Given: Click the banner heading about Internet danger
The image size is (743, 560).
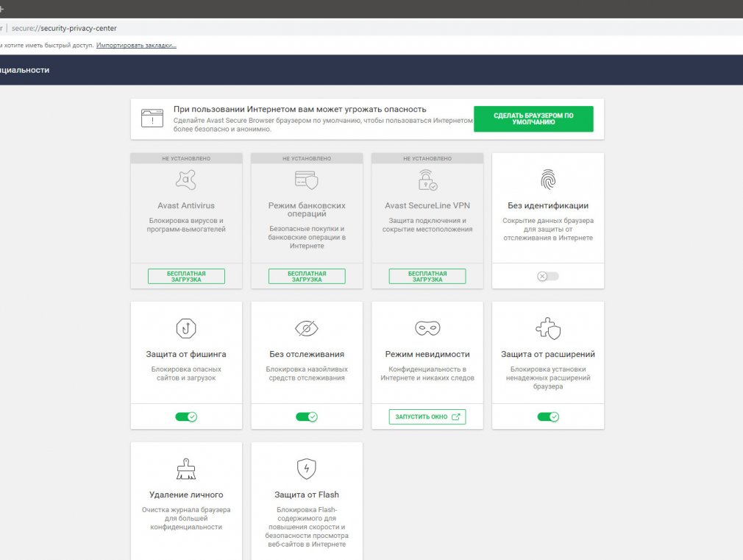Looking at the screenshot, I should pyautogui.click(x=299, y=109).
